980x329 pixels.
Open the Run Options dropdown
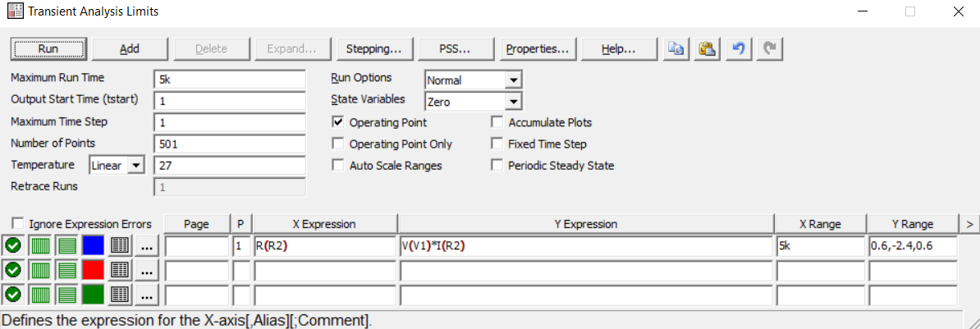point(514,80)
